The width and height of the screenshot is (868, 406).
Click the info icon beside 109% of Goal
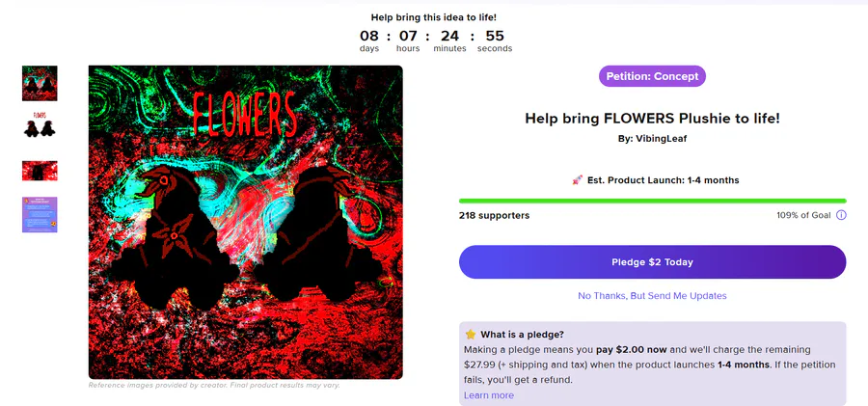[841, 215]
